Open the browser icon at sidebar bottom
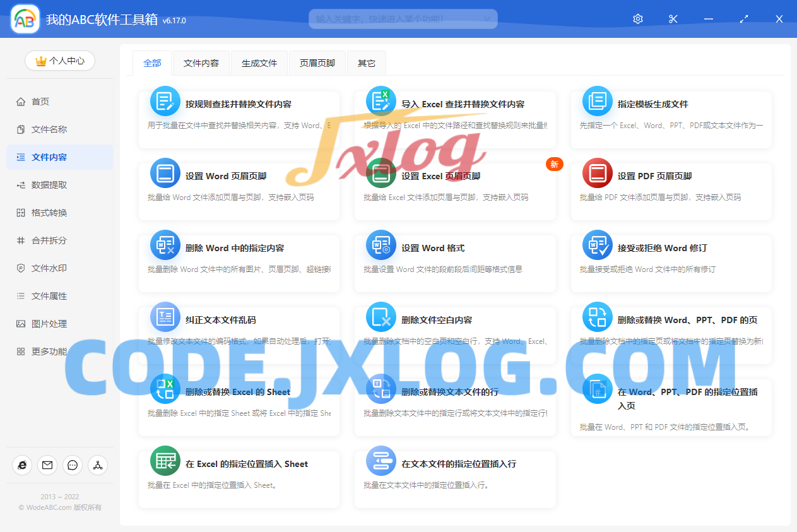The image size is (797, 532). coord(22,465)
